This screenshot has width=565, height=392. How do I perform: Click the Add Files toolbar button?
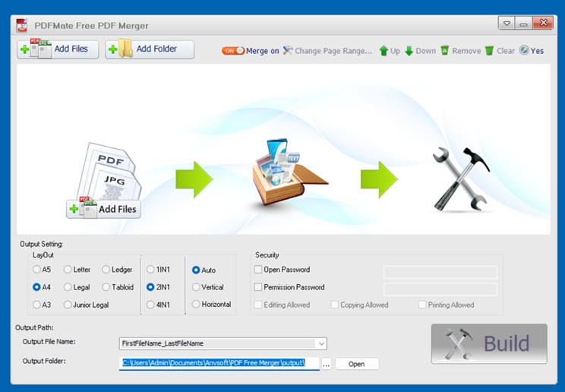click(58, 49)
